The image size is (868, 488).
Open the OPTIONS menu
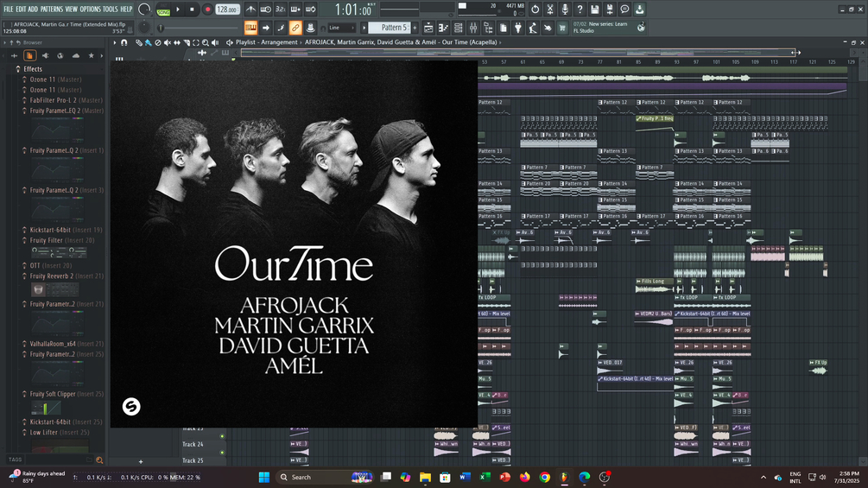[x=90, y=10]
